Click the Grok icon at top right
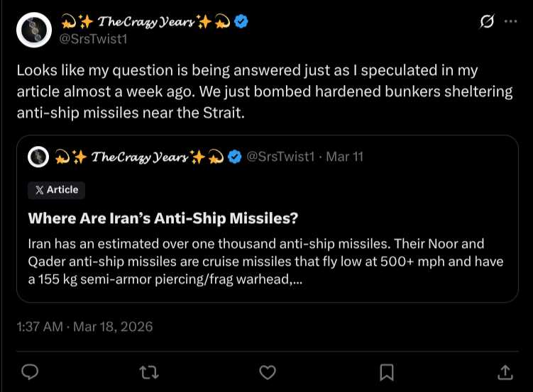This screenshot has width=533, height=392. point(487,22)
